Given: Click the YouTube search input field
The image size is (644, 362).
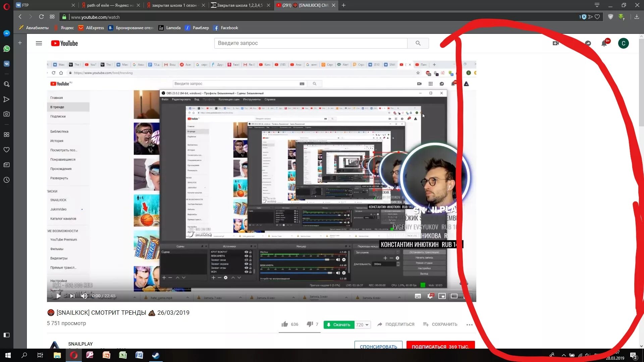Looking at the screenshot, I should click(310, 43).
